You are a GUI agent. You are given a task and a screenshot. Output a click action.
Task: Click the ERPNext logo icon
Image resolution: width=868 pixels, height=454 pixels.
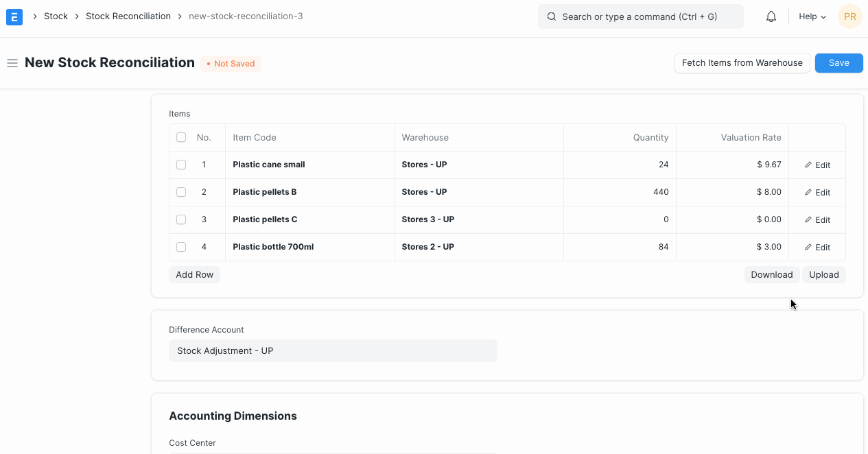point(14,16)
